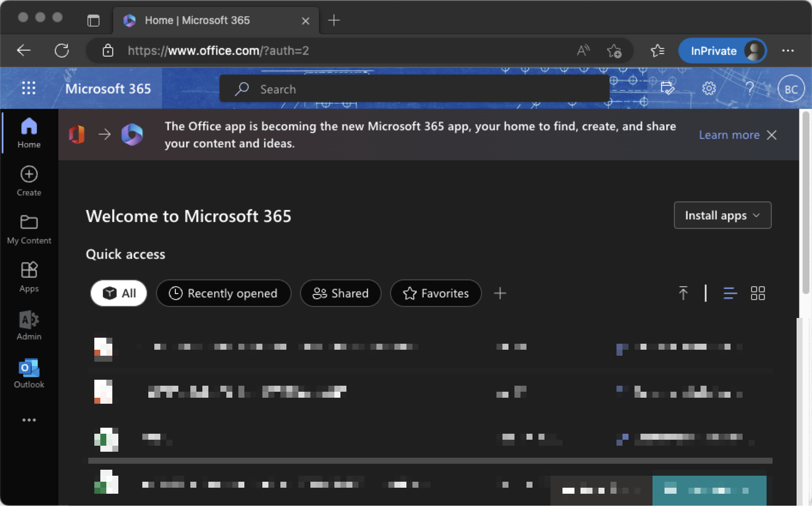The image size is (812, 510).
Task: Go to Home in the left sidebar
Action: (29, 133)
